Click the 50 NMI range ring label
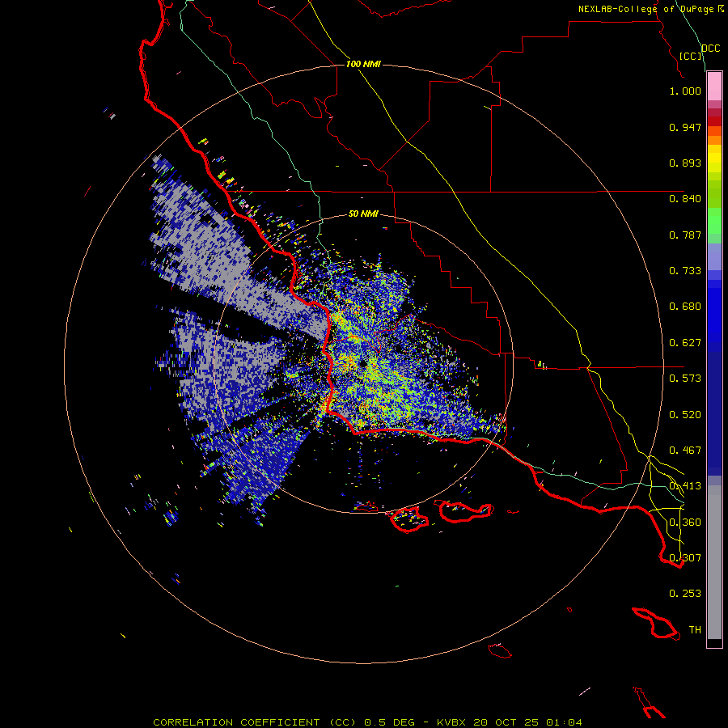Screen dimensions: 728x728 pos(363,214)
